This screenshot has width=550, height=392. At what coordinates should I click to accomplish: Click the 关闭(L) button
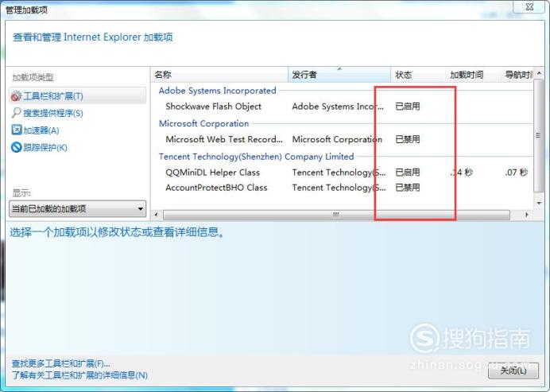click(x=513, y=371)
